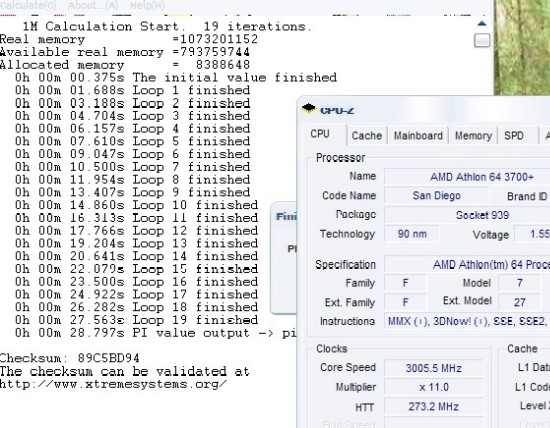
Task: Click the Instructions field MMX, 3DNow!, SSE
Action: coord(467,321)
